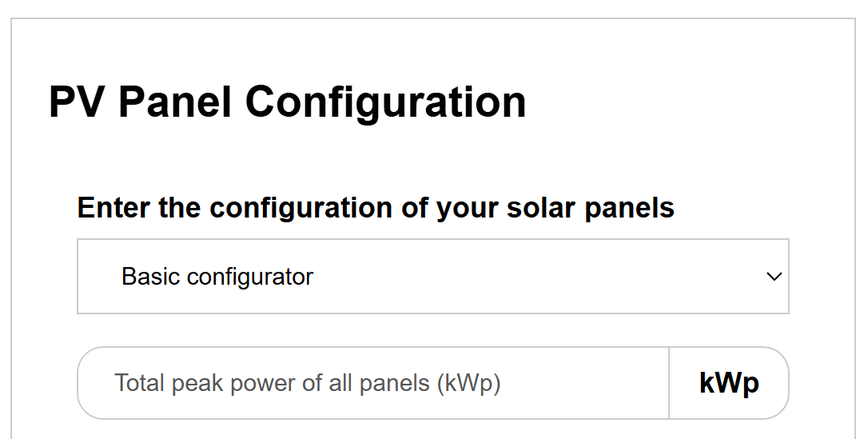Click the placeholder text 'Total peak power of all panels'
868x439 pixels.
click(272, 383)
